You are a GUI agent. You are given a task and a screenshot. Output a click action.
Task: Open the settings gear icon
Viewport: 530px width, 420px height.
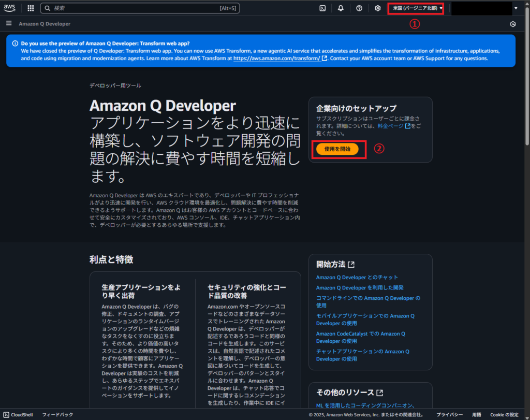pos(377,8)
